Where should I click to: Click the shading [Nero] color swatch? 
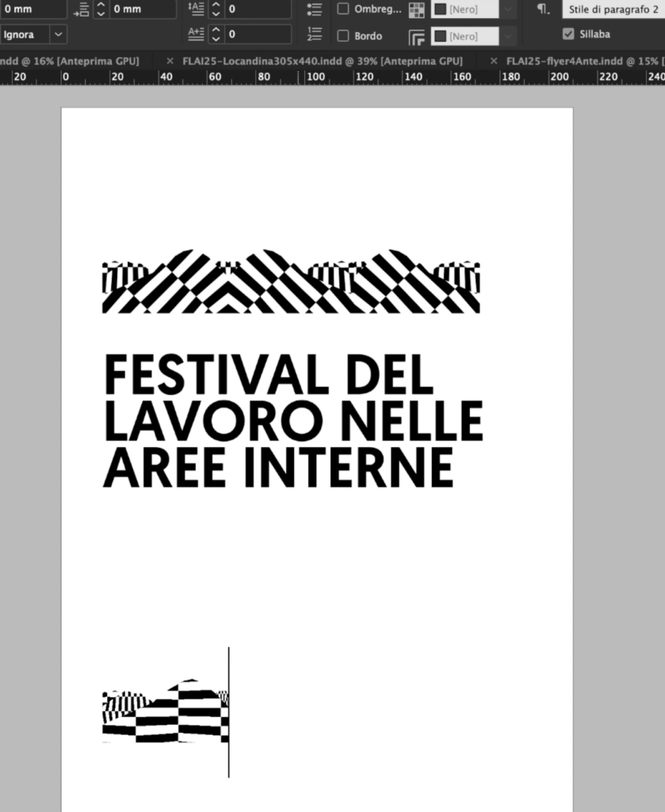pos(440,10)
